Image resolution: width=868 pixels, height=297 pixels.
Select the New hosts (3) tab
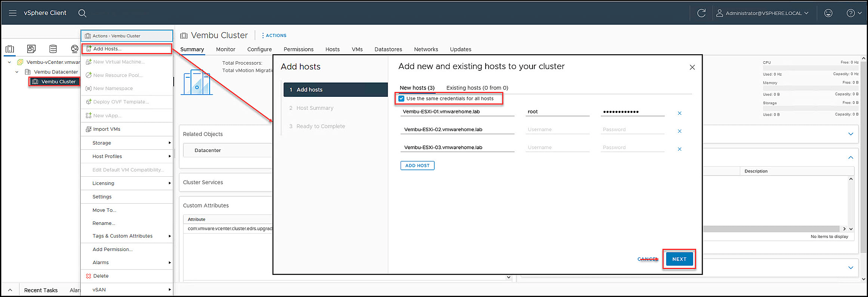pyautogui.click(x=417, y=88)
